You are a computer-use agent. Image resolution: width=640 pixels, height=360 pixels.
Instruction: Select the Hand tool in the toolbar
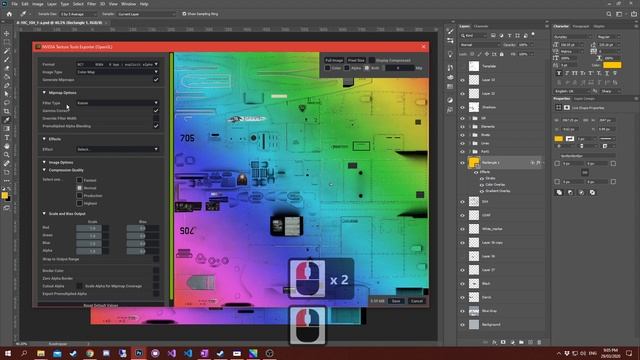(x=7, y=146)
